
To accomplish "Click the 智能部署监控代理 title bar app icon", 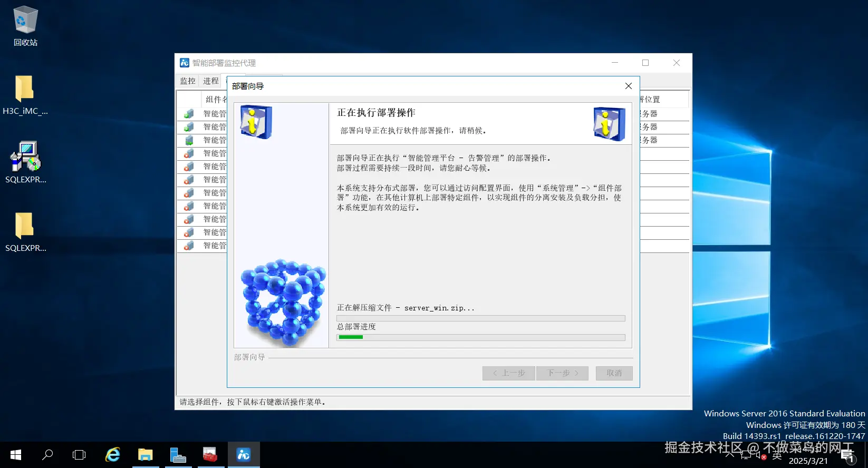I will click(185, 63).
